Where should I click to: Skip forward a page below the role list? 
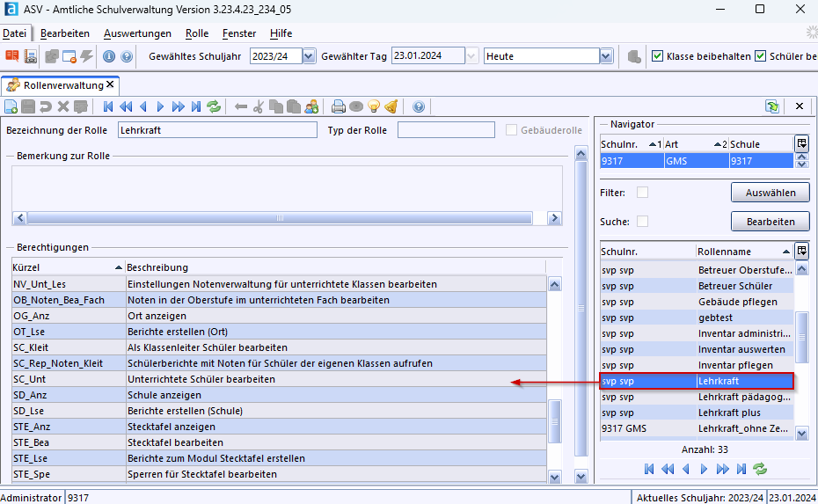pyautogui.click(x=722, y=469)
